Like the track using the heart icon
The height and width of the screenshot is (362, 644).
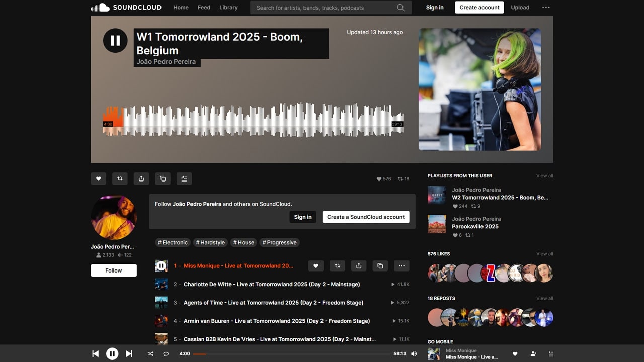98,178
